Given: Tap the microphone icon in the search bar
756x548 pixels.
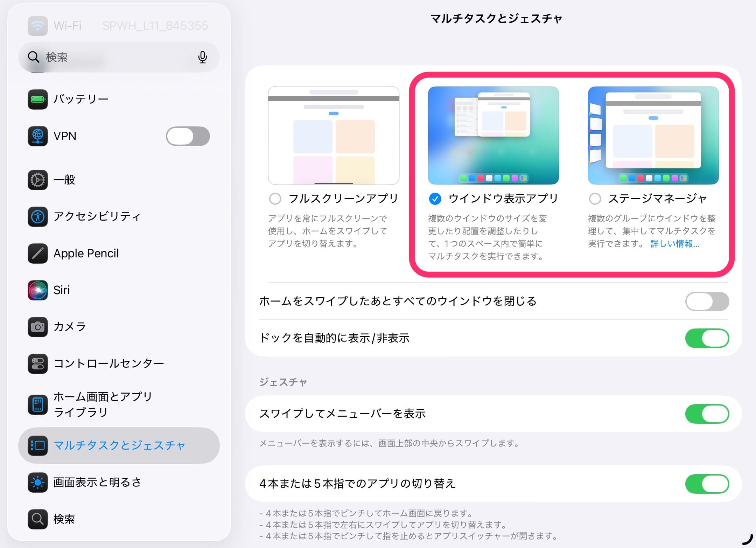Looking at the screenshot, I should 202,57.
